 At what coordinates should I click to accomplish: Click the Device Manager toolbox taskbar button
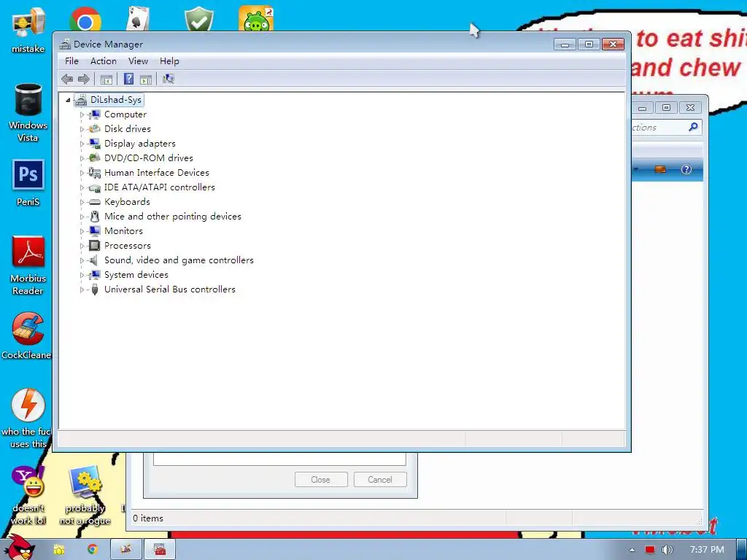[160, 550]
